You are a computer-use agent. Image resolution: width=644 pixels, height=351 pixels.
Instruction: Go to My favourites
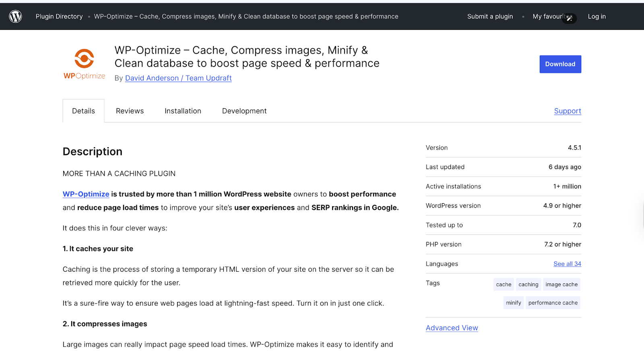[x=552, y=17]
